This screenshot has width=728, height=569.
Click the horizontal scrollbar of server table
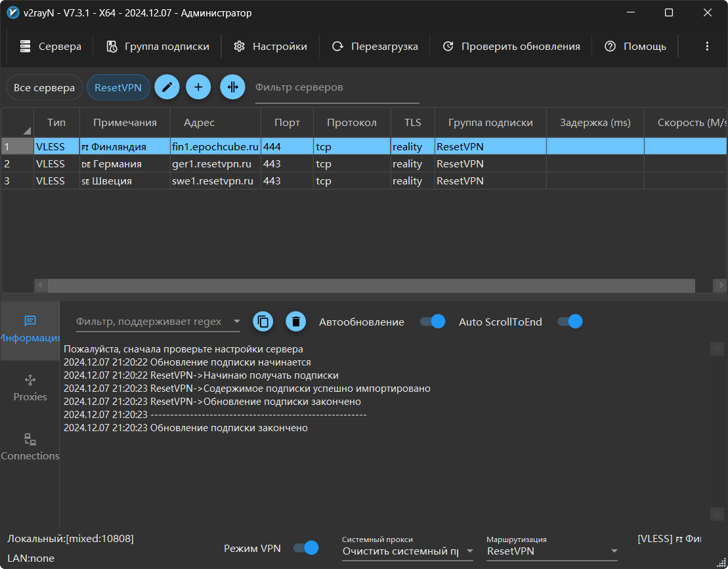[x=371, y=285]
